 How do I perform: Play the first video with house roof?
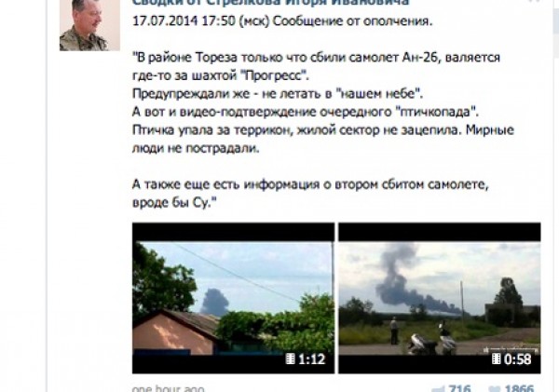click(x=233, y=298)
